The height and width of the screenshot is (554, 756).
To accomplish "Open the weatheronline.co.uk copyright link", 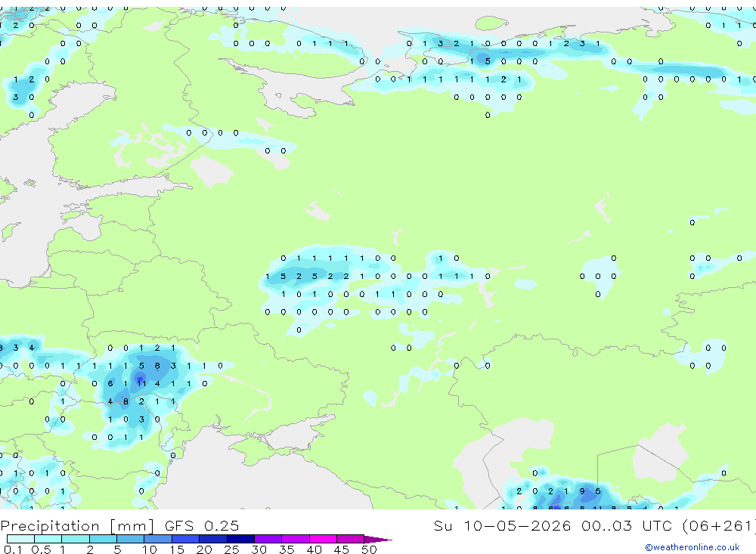I will [692, 547].
